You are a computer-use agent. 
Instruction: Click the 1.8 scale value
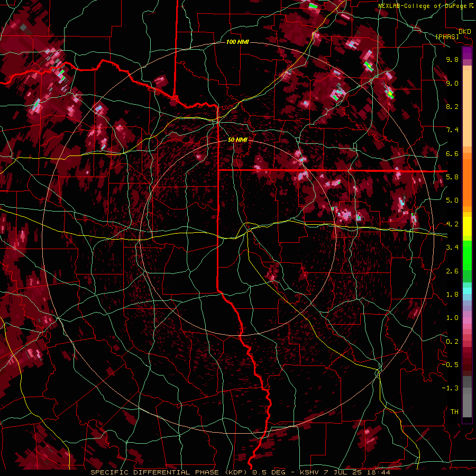[x=452, y=295]
